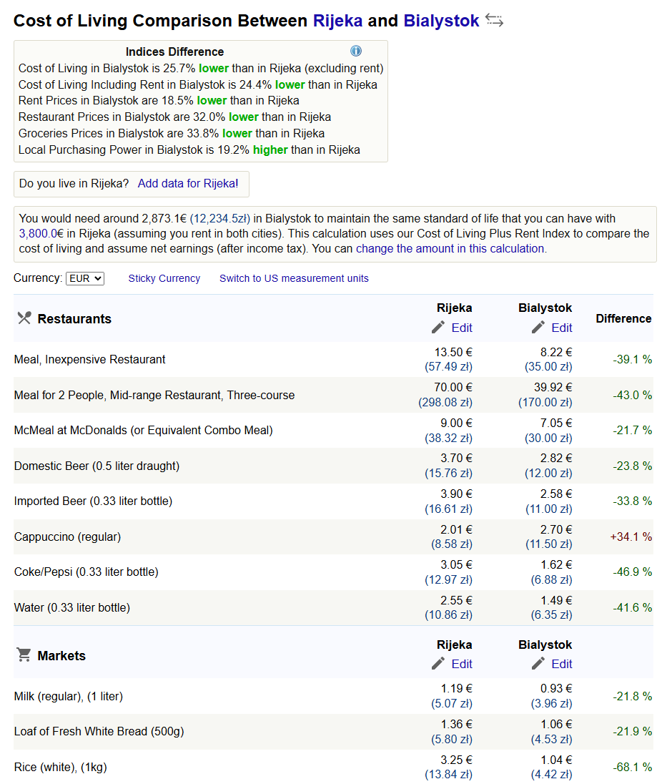
Task: Click Bialystok's 1.06 € bread price
Action: [x=556, y=724]
